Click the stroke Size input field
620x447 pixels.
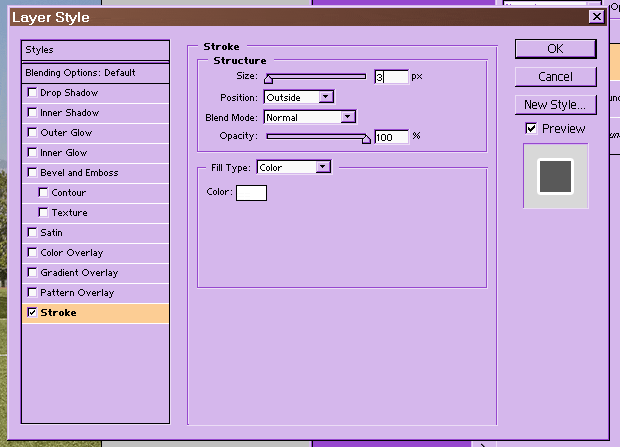pyautogui.click(x=391, y=77)
